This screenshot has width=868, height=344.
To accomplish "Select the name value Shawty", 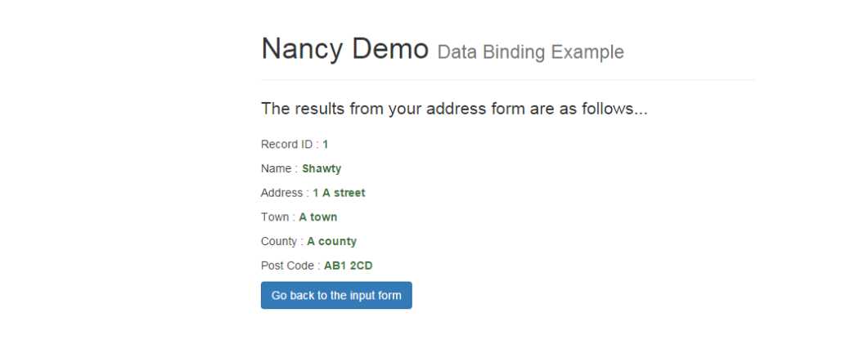I will click(x=322, y=168).
